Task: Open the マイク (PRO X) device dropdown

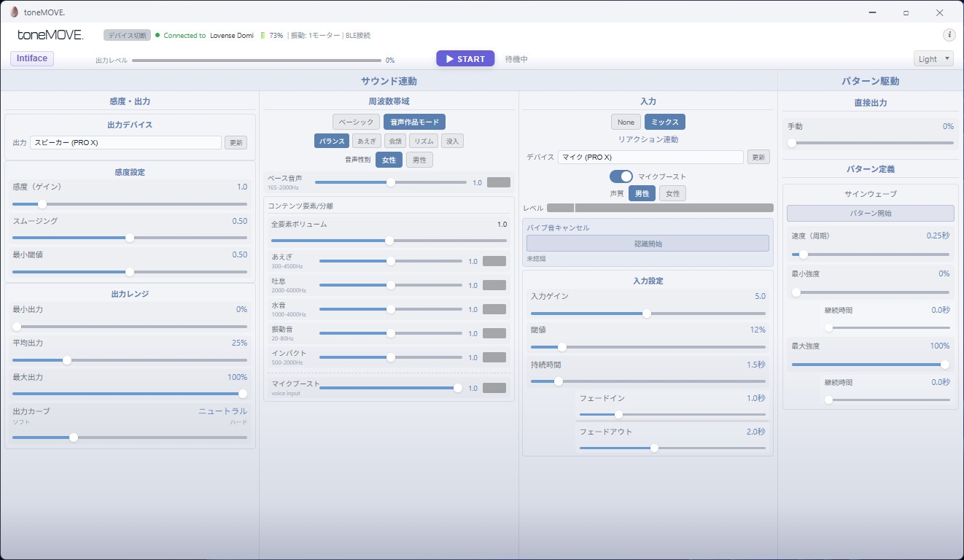Action: click(x=650, y=157)
